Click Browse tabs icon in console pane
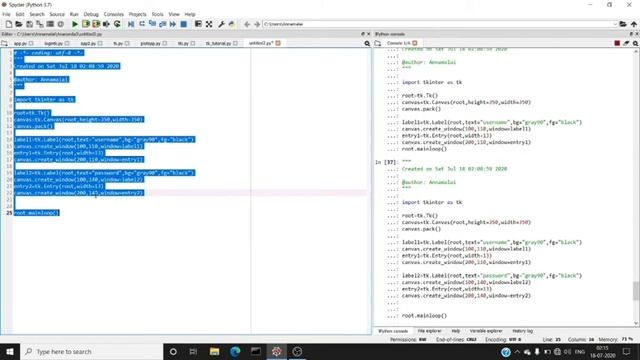 (378, 43)
